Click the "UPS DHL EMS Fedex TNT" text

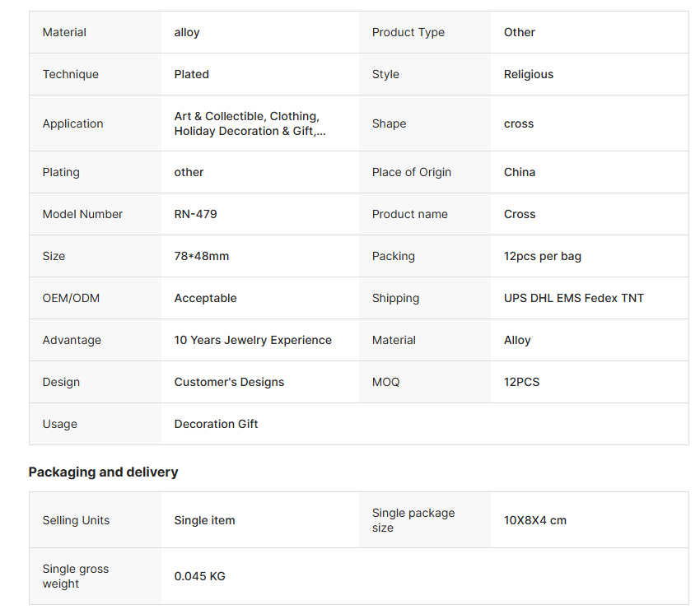(573, 298)
